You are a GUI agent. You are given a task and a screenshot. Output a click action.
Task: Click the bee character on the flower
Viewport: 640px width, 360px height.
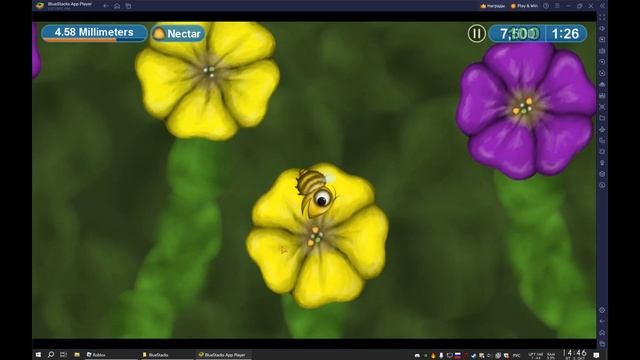coord(315,193)
